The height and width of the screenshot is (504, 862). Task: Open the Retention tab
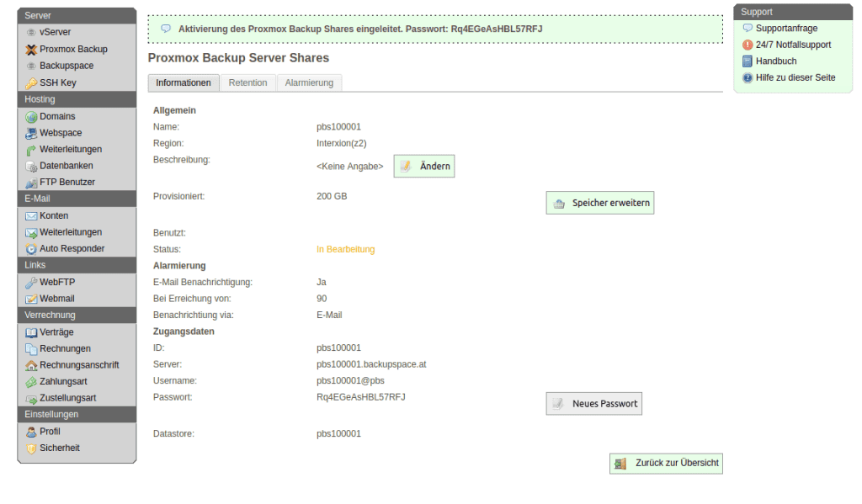[x=248, y=83]
